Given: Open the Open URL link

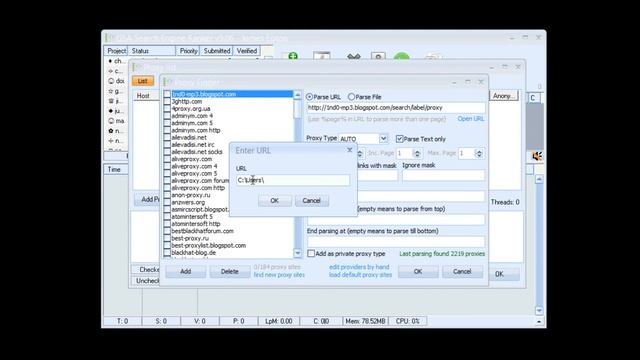Looking at the screenshot, I should click(471, 119).
